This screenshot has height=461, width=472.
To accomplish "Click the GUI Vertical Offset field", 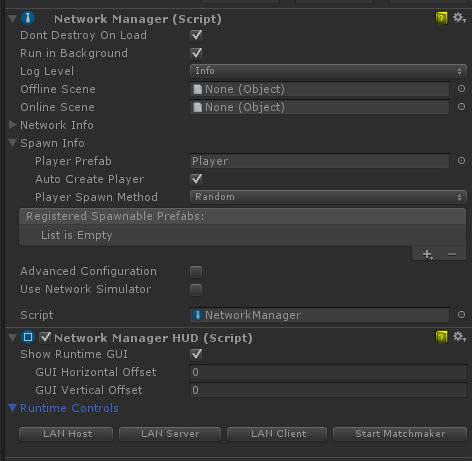I will click(x=328, y=390).
